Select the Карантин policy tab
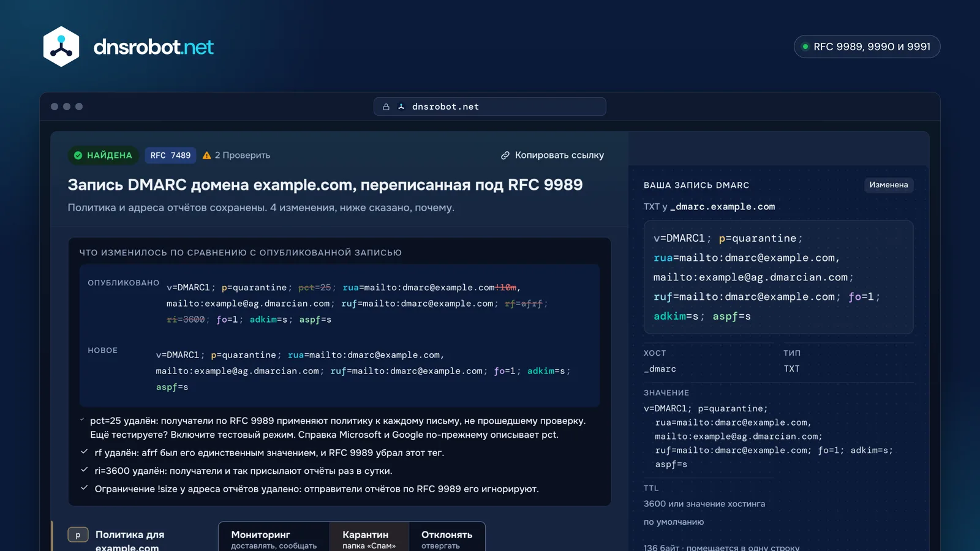 click(369, 538)
